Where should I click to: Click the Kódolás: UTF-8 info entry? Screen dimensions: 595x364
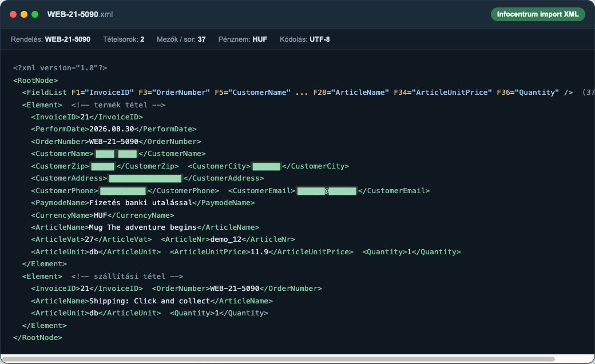305,39
